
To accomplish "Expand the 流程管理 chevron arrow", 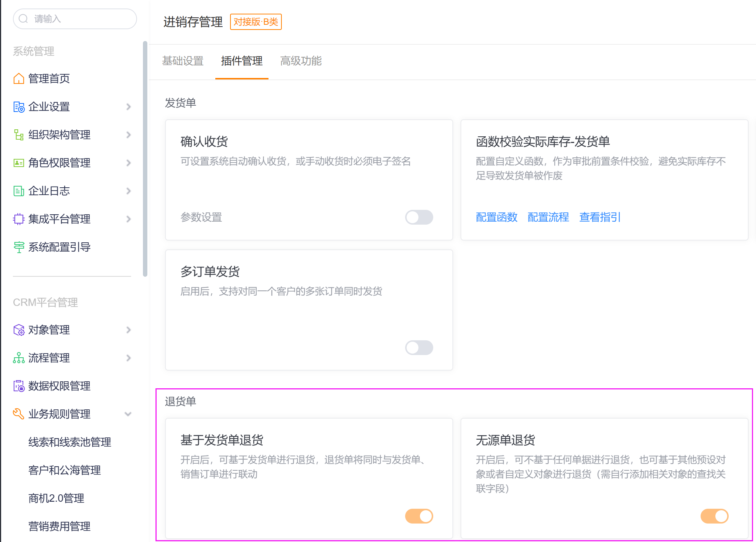I will (x=128, y=358).
